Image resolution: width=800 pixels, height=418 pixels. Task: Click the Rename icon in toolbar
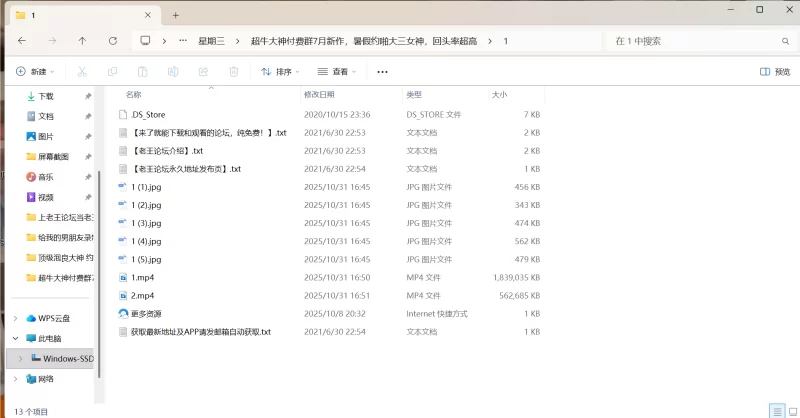pyautogui.click(x=173, y=72)
